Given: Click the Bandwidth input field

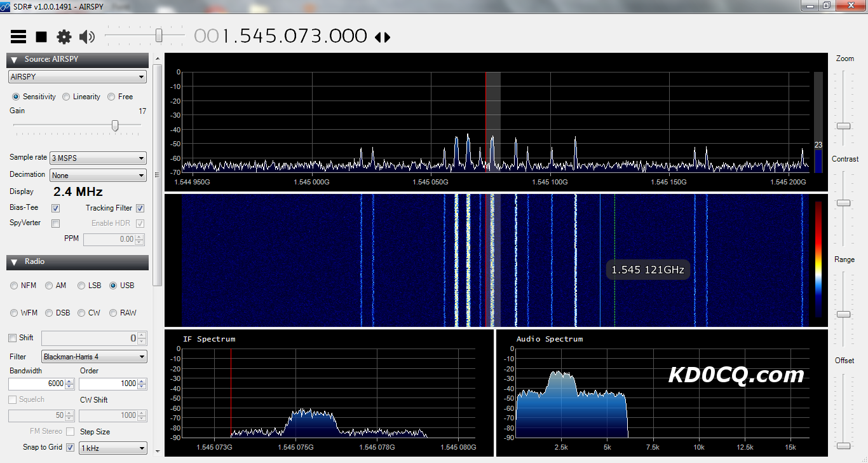Looking at the screenshot, I should [x=37, y=384].
